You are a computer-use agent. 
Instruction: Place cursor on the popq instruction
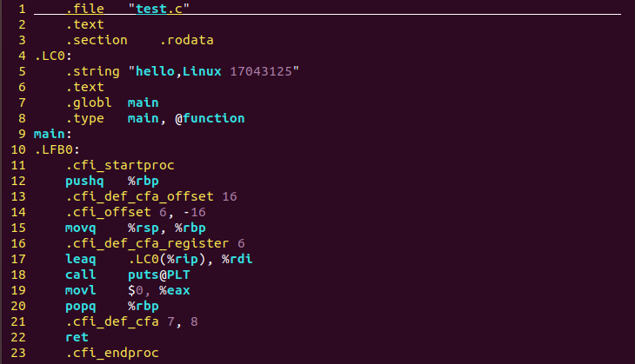(81, 306)
